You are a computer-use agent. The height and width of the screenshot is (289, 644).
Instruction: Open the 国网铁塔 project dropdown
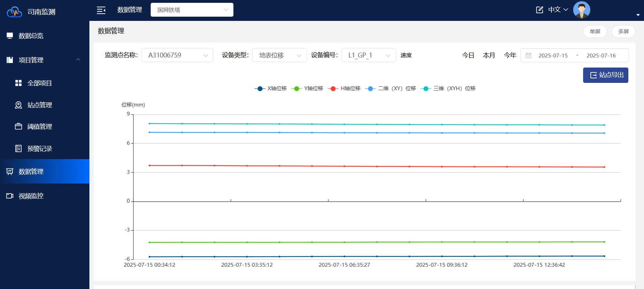[192, 10]
